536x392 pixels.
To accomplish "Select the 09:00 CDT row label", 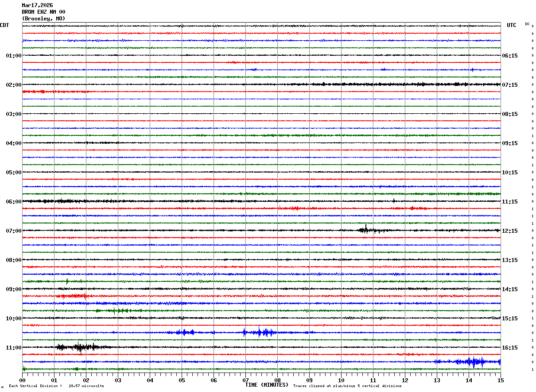I will click(14, 289).
